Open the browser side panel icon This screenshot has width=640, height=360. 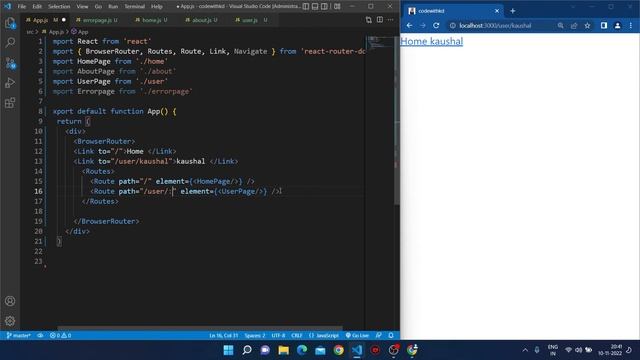604,25
